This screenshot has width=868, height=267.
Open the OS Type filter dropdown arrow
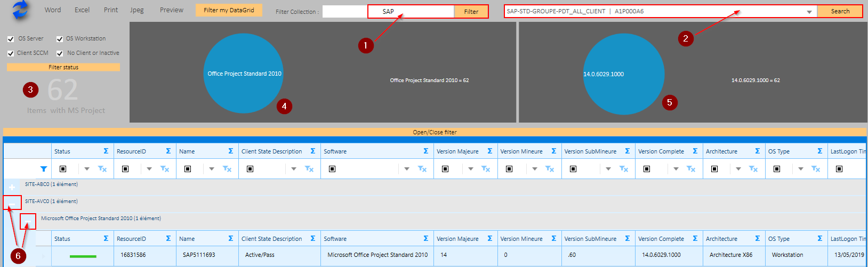coord(801,169)
